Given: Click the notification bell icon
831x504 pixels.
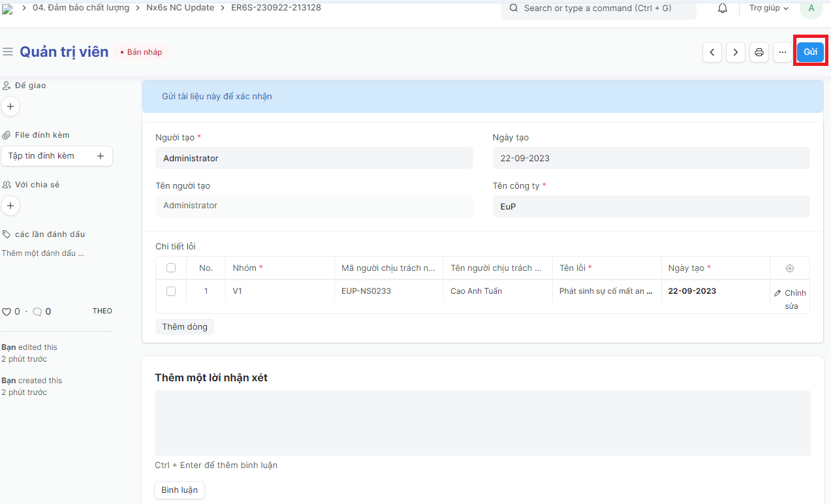Looking at the screenshot, I should click(723, 8).
